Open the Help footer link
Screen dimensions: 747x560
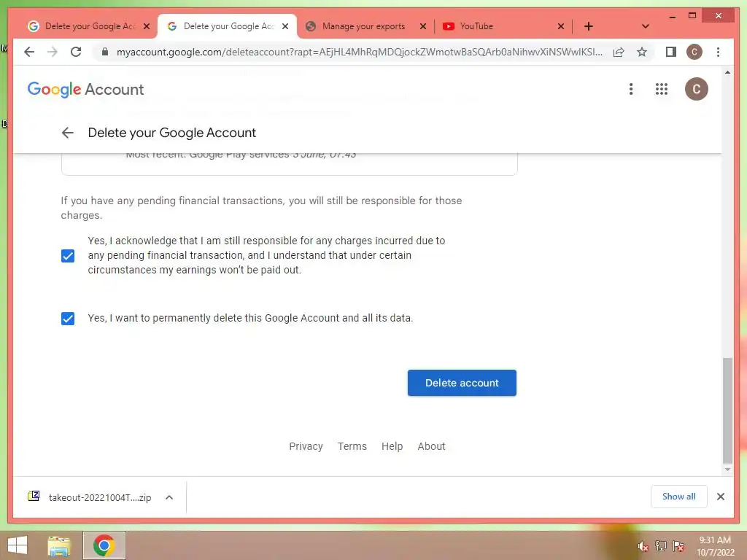pyautogui.click(x=392, y=446)
